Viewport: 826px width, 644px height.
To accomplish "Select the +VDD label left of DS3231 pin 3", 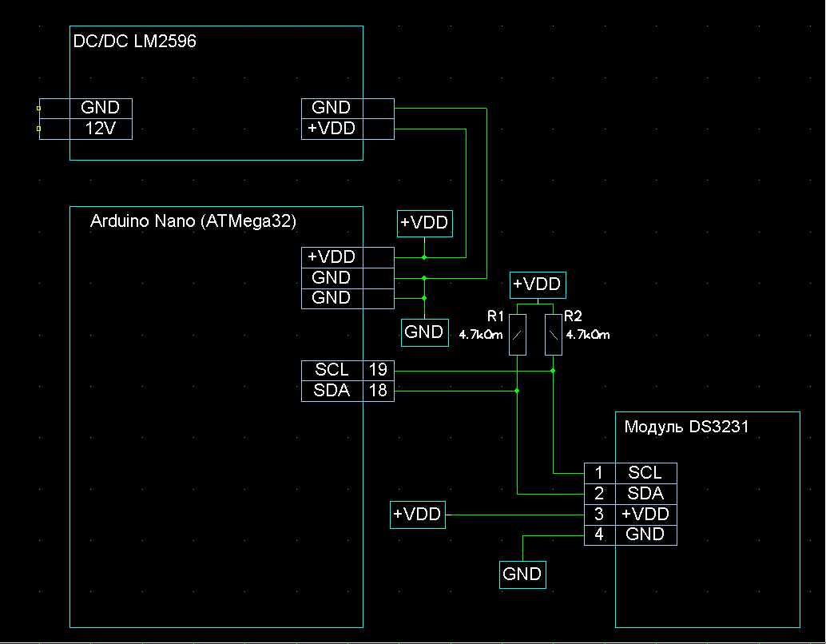I will [x=418, y=515].
